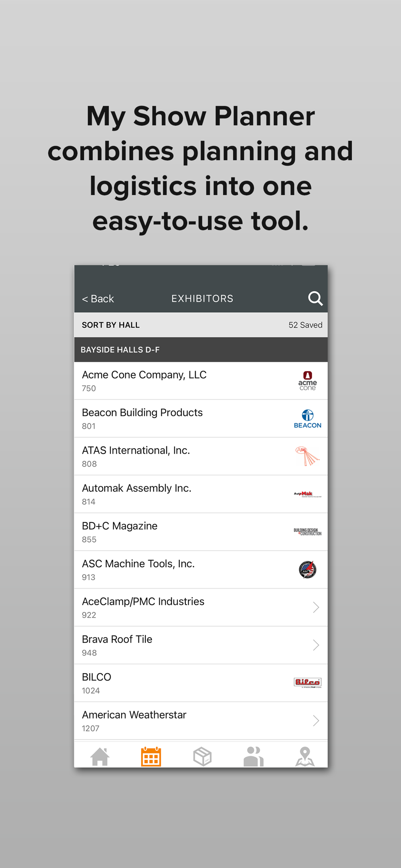
Task: Open the orange calendar planner tab
Action: (x=151, y=756)
